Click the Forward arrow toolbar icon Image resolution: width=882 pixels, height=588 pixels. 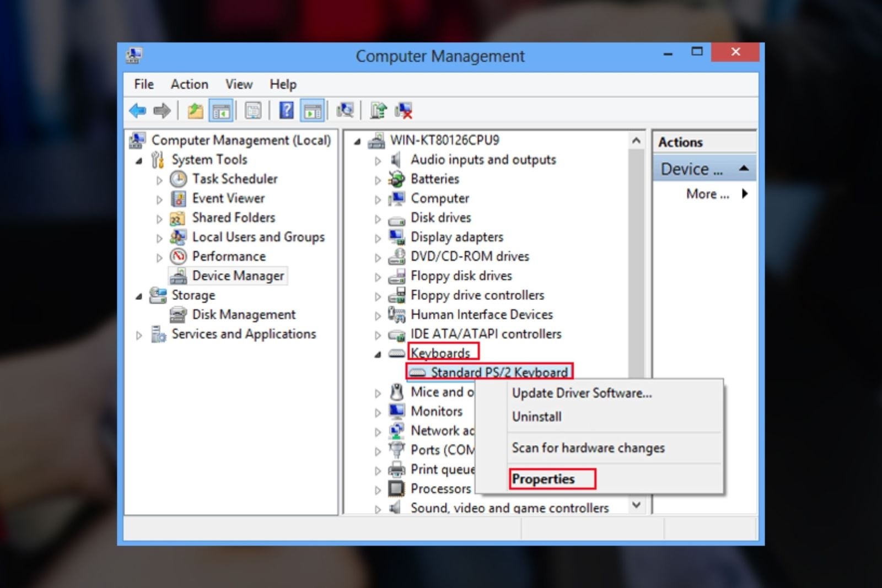pos(162,111)
